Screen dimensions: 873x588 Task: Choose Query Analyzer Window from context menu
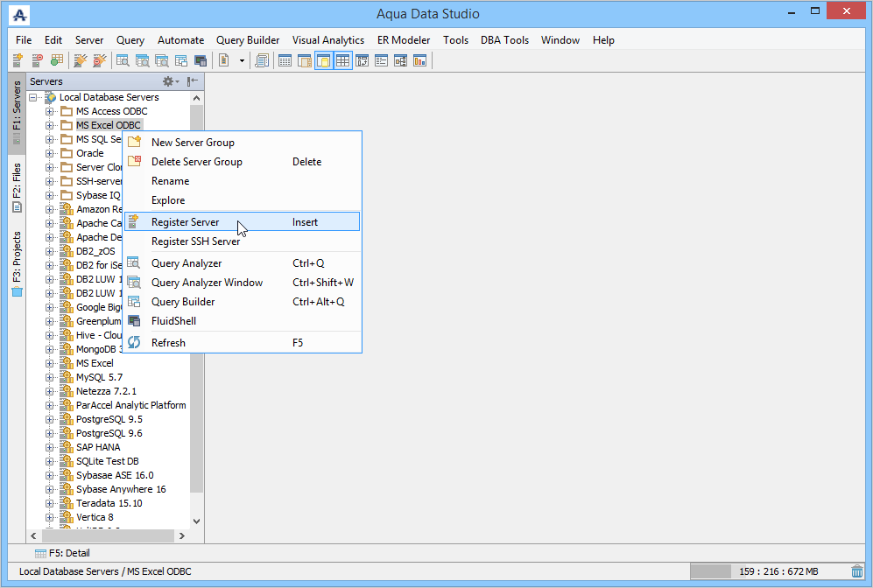(x=242, y=282)
